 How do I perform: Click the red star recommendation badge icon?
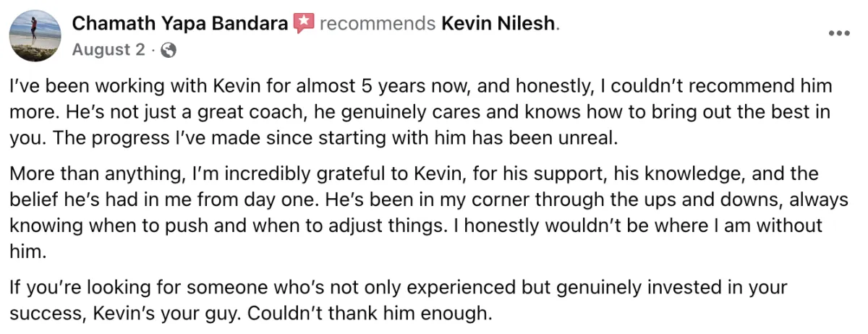(302, 24)
